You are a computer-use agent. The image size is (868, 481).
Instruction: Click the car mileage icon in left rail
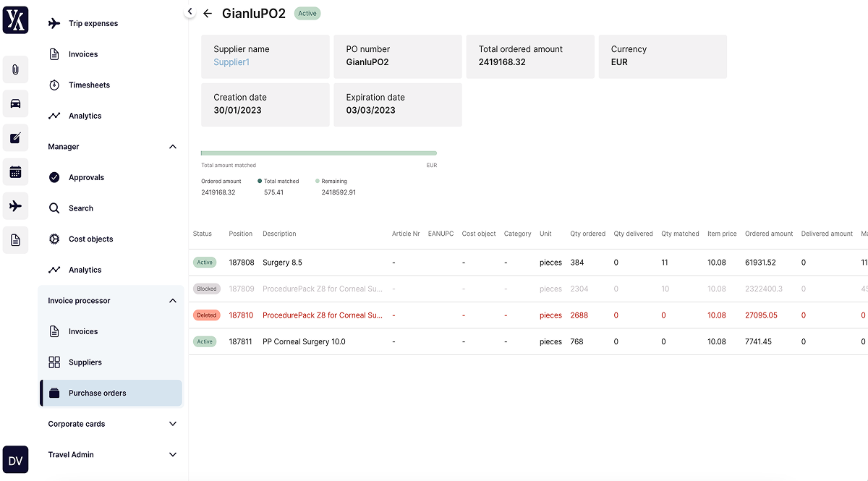tap(15, 103)
